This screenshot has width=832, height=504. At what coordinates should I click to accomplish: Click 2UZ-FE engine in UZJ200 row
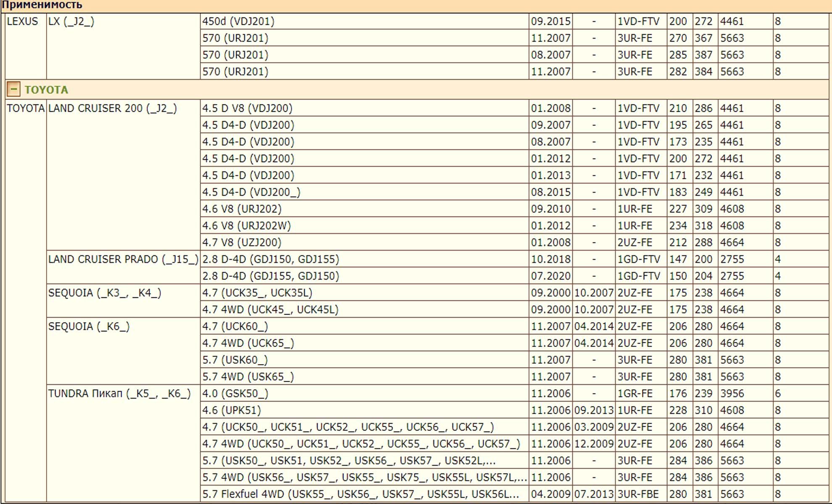pos(635,243)
